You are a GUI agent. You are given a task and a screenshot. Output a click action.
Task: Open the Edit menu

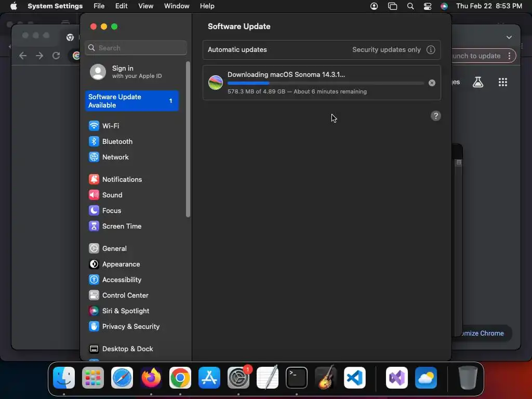pos(121,6)
